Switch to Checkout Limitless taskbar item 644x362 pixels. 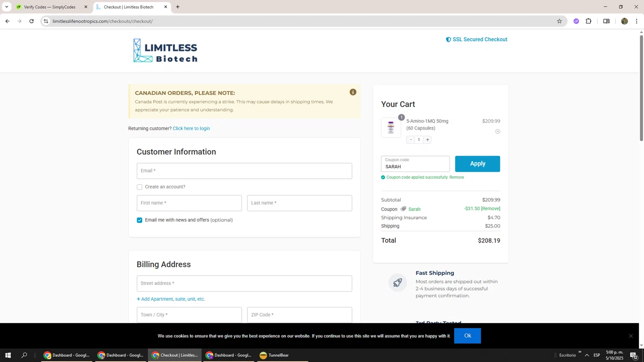coord(175,356)
